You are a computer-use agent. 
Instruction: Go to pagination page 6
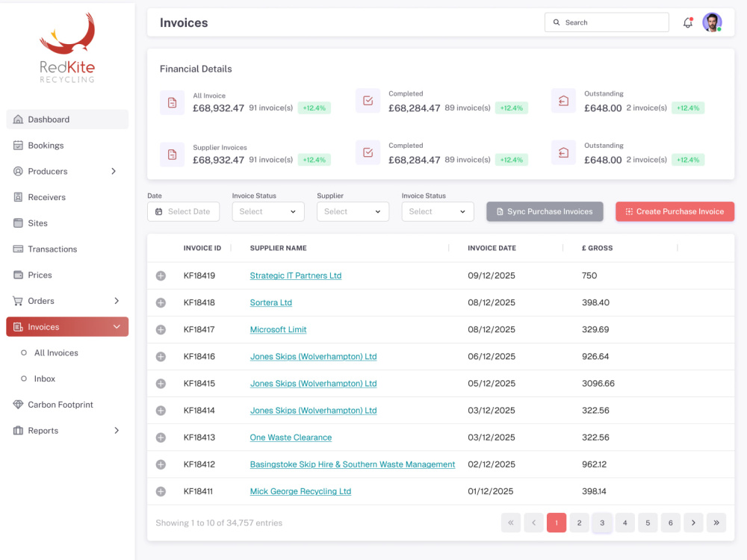click(670, 523)
